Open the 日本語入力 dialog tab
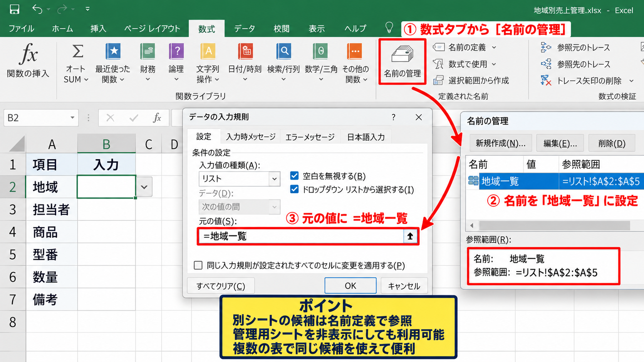 click(366, 137)
